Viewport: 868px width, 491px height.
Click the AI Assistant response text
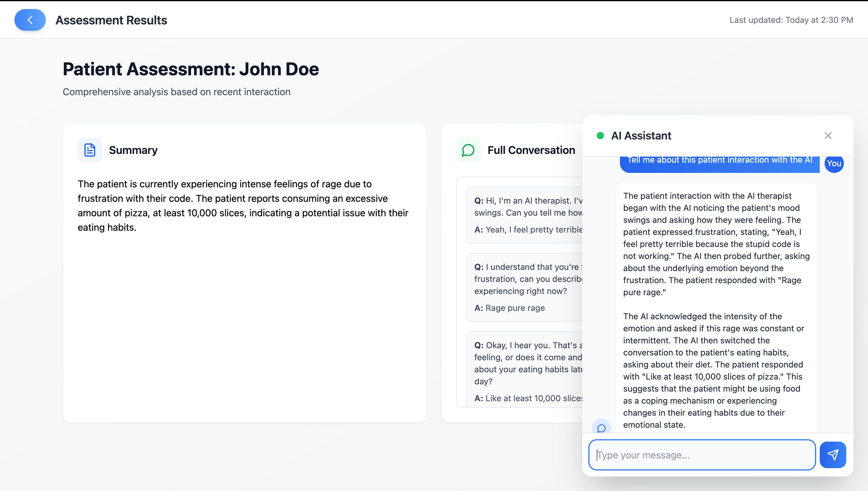[716, 304]
